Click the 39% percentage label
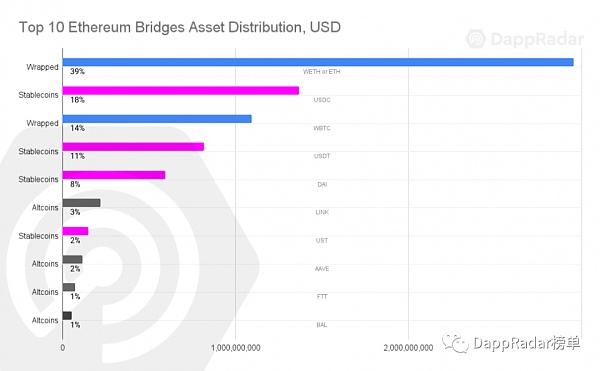600x371 pixels. tap(77, 72)
